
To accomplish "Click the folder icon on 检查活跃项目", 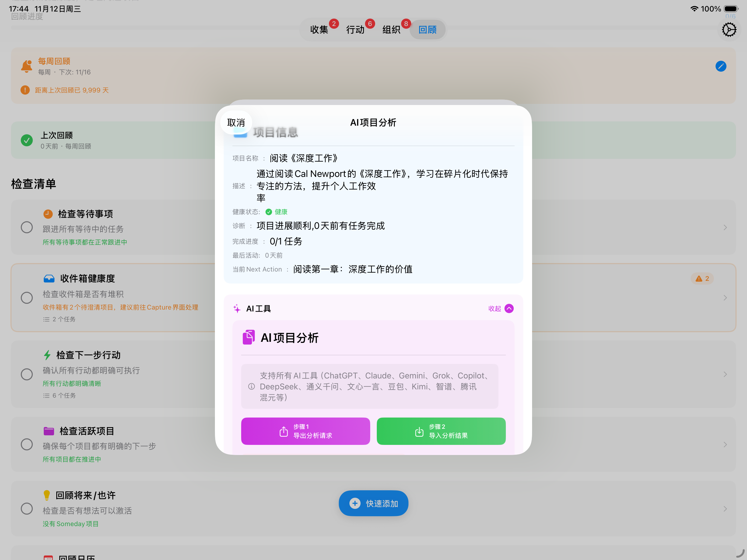I will coord(49,431).
